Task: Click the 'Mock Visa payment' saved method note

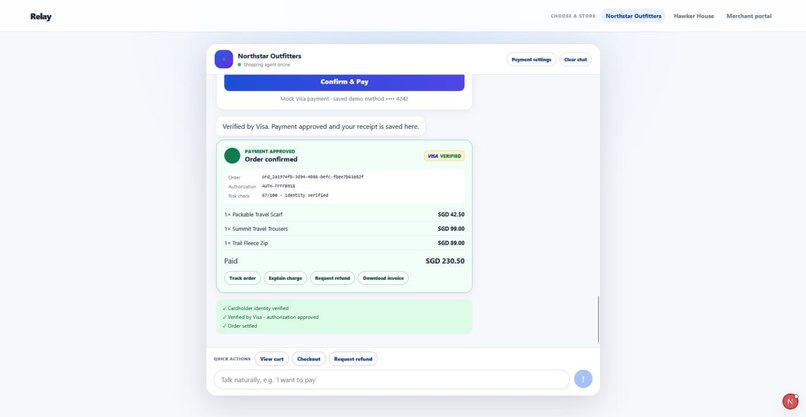Action: (344, 99)
